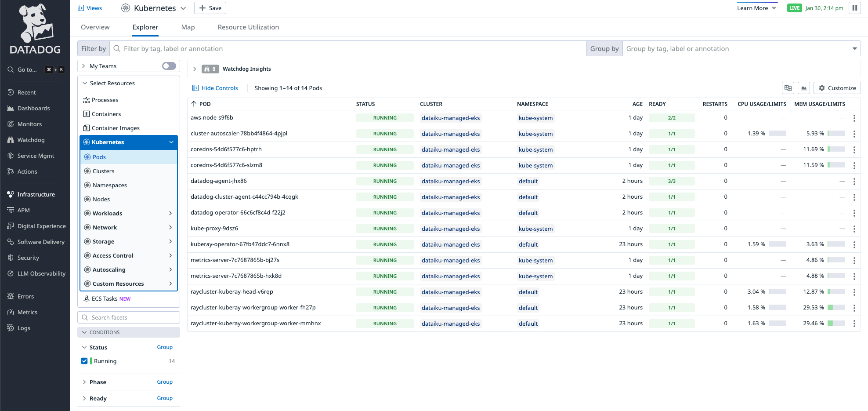Open row menu for aws-node-s9f6b
Screen dimensions: 868x411
(854, 118)
